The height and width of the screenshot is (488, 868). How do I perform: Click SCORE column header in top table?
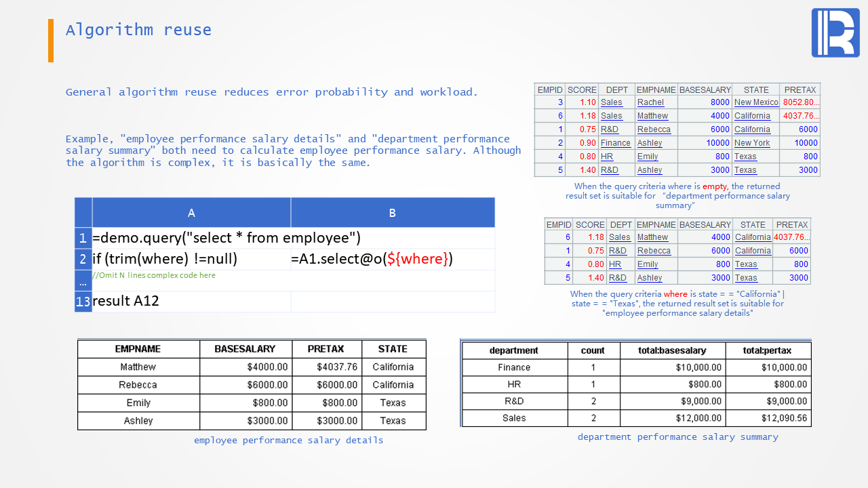coord(582,89)
